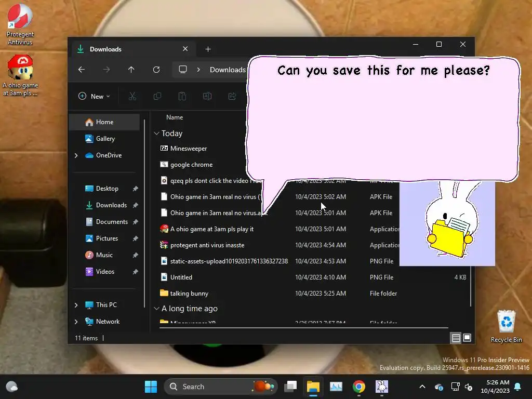
Task: Open Pictures in quick access
Action: pos(104,238)
